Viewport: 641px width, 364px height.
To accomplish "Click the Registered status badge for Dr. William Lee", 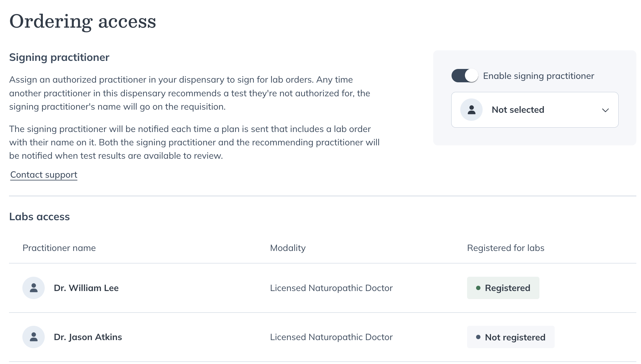I will (503, 288).
